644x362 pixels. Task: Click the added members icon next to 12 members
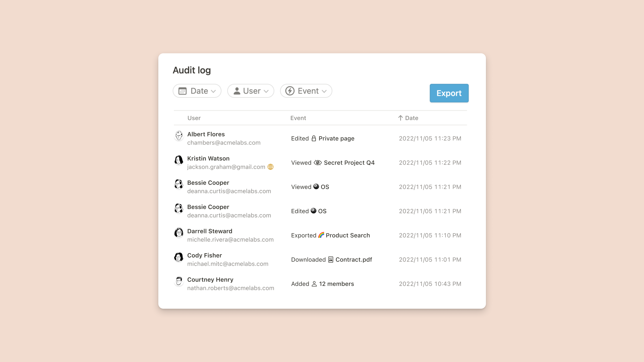[x=314, y=283]
